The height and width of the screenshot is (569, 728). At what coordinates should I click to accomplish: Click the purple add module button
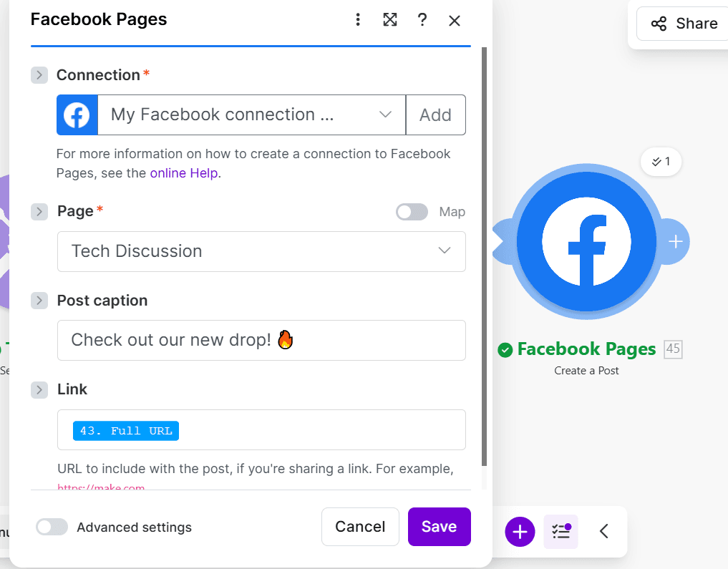[x=520, y=532]
